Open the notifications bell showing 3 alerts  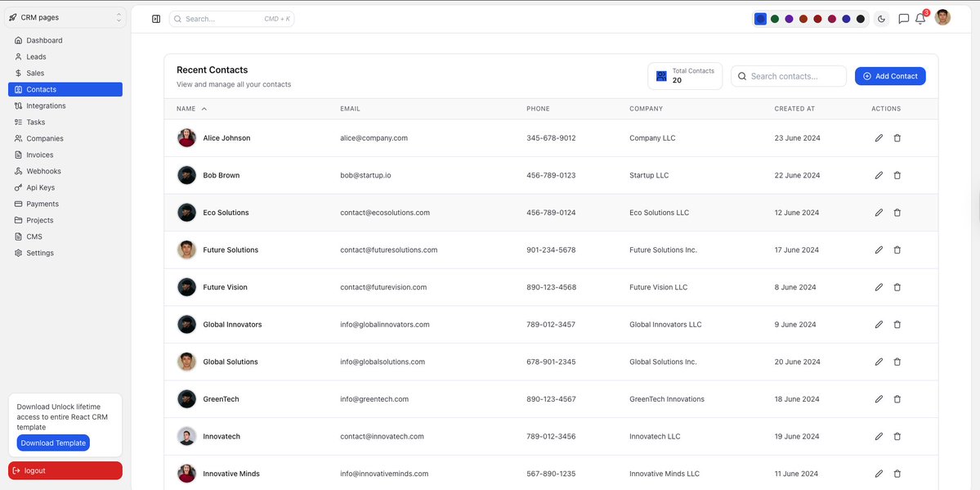pyautogui.click(x=920, y=19)
